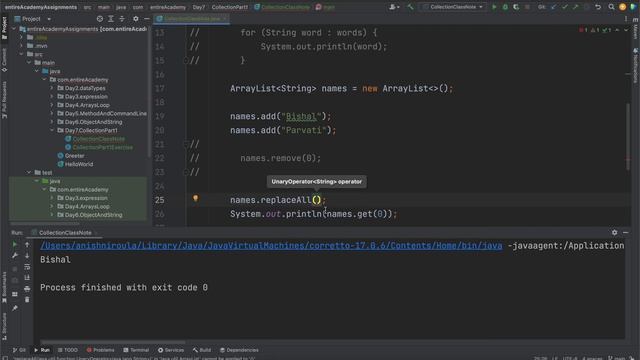Image resolution: width=640 pixels, height=360 pixels.
Task: Click Day7 breadcrumb in navigation bar
Action: tap(199, 7)
